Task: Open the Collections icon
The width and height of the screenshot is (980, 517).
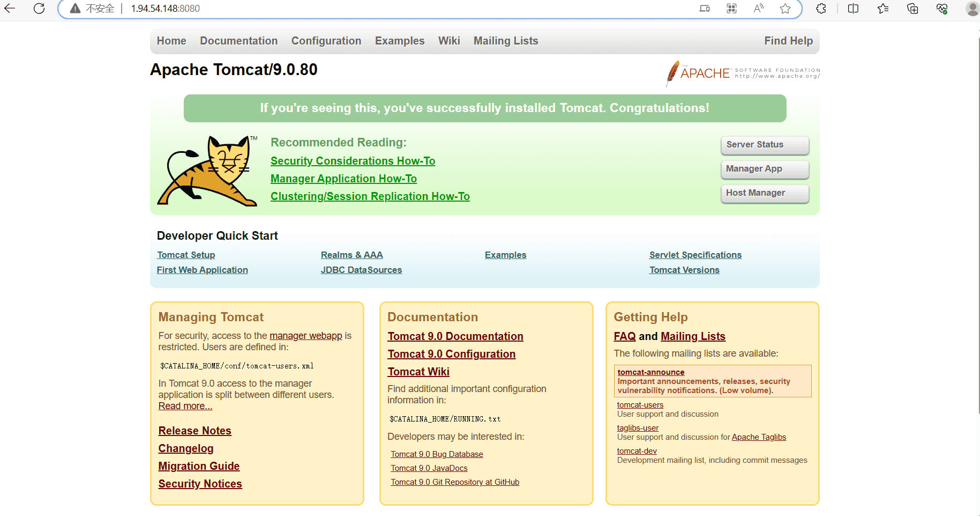Action: click(912, 9)
